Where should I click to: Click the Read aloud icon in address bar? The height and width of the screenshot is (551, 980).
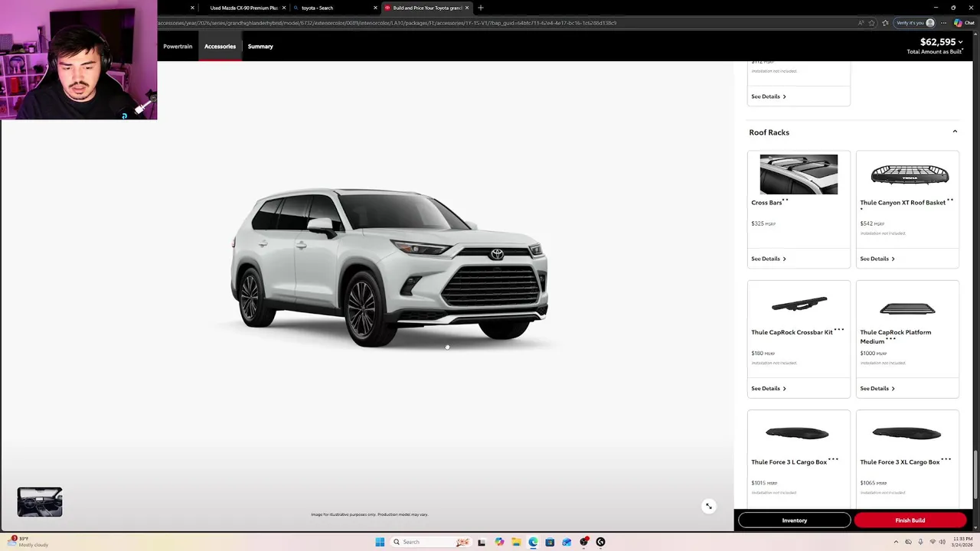[x=861, y=23]
